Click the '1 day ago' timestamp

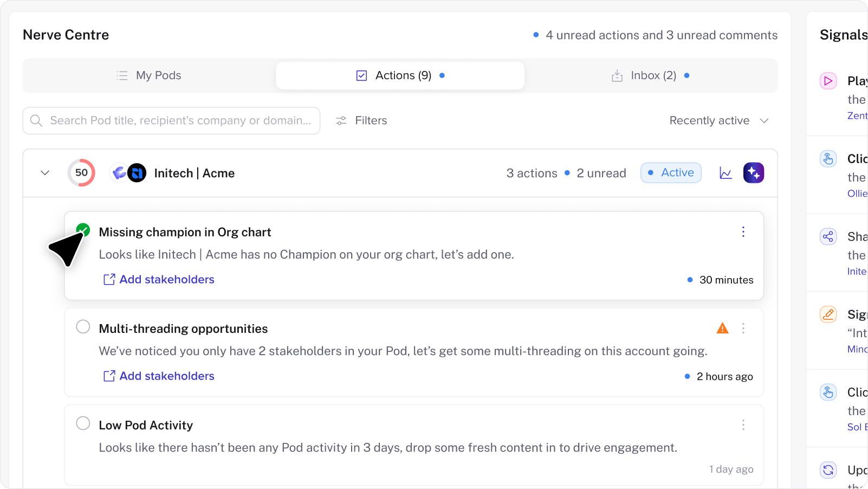click(731, 469)
